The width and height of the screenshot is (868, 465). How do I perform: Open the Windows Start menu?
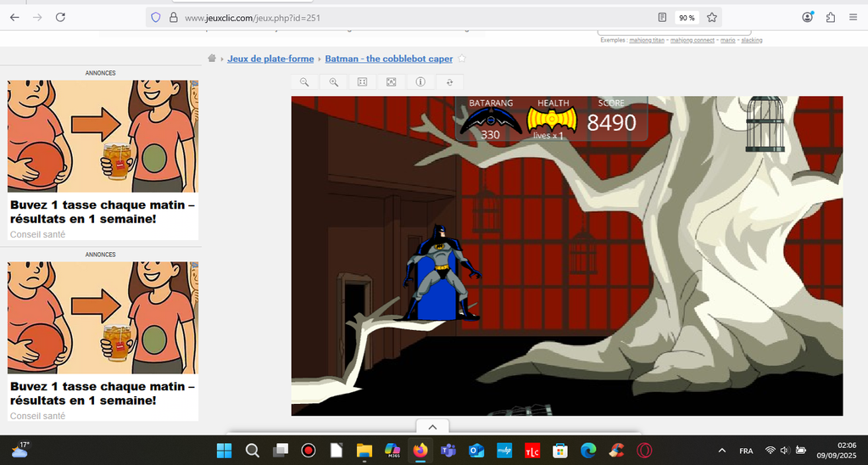point(224,451)
